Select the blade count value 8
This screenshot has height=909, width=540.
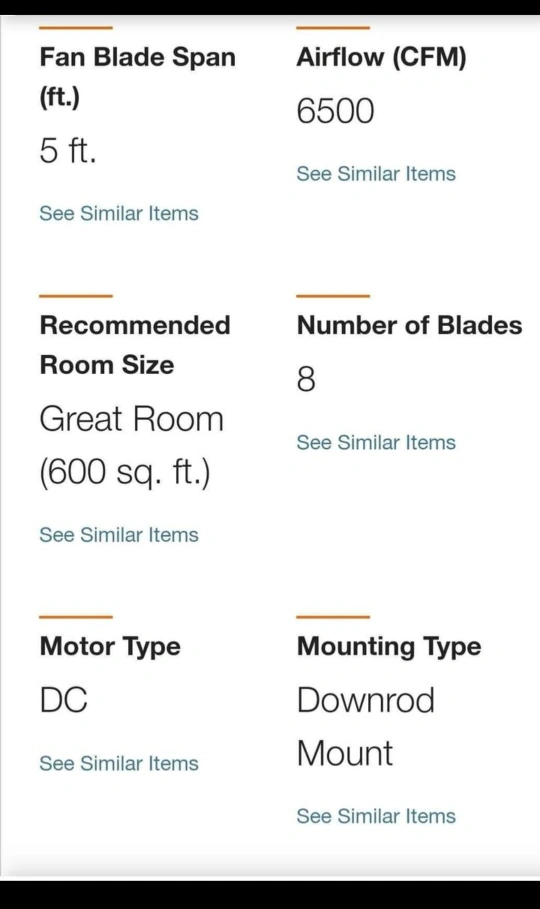(306, 379)
